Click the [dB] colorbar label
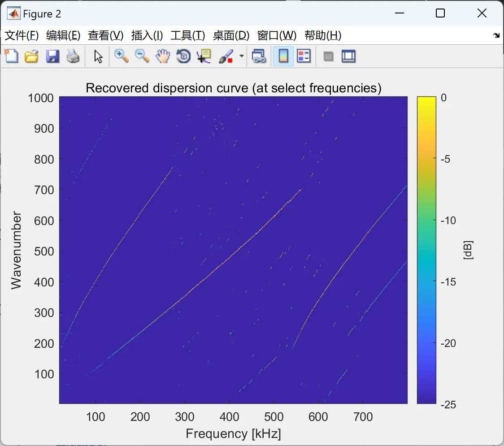504x446 pixels. coord(468,250)
